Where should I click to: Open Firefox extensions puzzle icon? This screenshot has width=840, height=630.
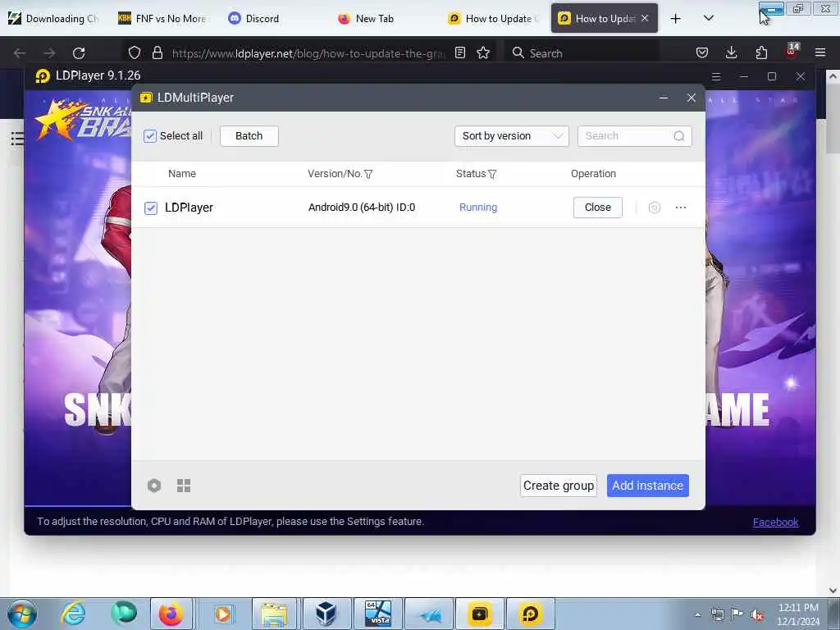[761, 52]
